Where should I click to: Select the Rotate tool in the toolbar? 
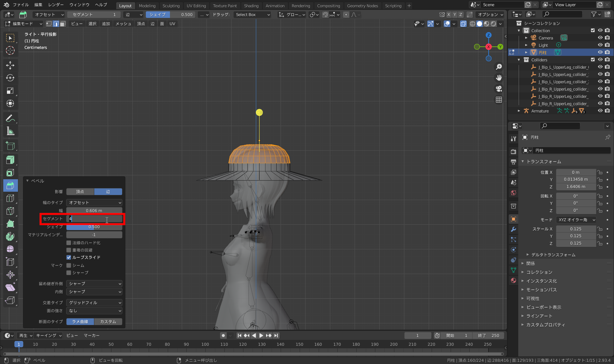click(x=10, y=78)
